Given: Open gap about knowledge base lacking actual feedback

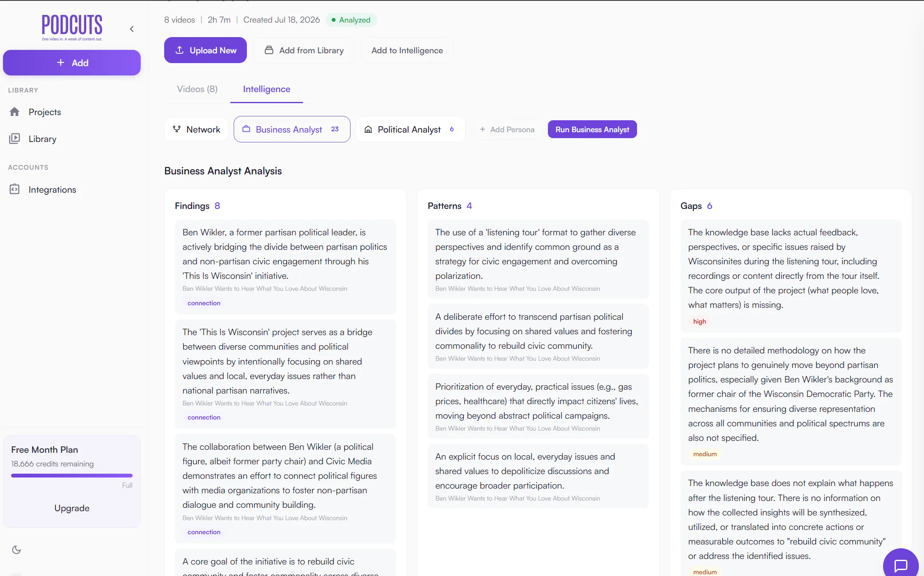Looking at the screenshot, I should click(791, 276).
